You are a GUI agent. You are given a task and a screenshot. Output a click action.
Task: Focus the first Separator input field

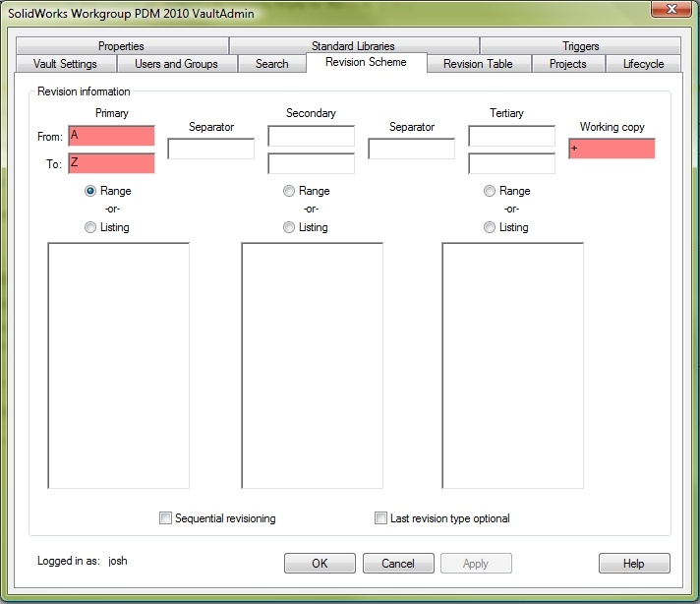point(211,149)
